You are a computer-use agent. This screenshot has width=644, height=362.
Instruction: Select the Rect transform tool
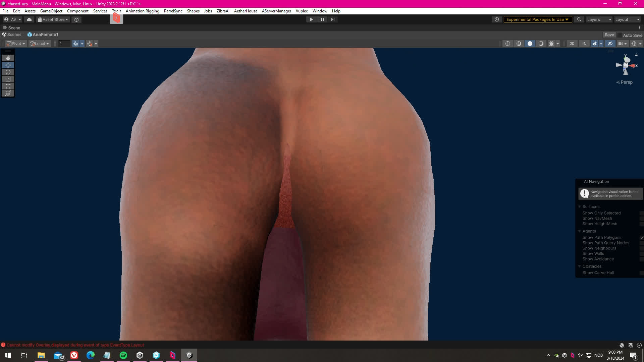(8, 86)
